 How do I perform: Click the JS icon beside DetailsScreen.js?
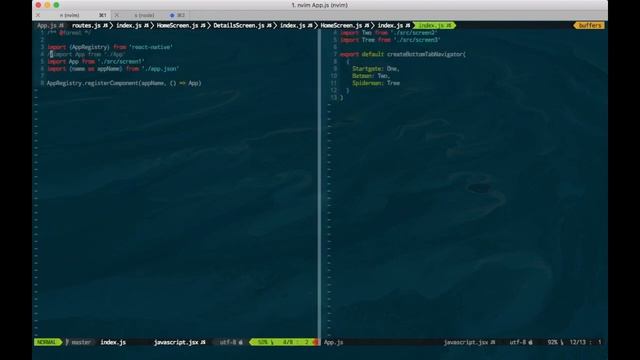point(269,25)
